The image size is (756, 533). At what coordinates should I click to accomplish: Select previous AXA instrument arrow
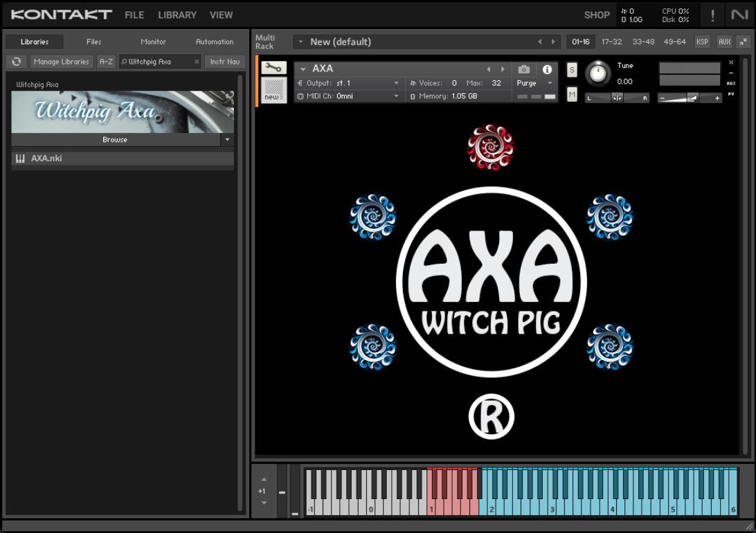tap(488, 69)
